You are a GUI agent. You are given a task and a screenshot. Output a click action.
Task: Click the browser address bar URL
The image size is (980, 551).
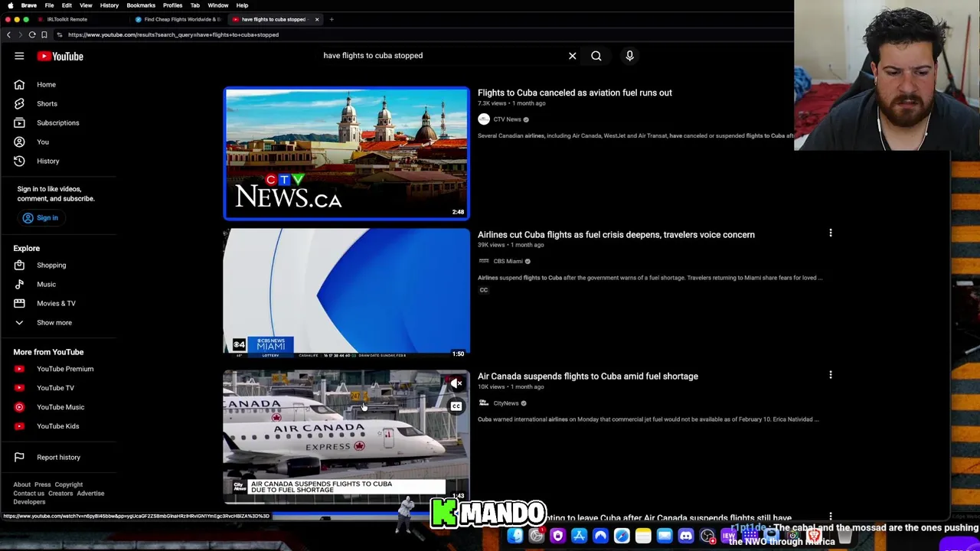click(x=173, y=34)
